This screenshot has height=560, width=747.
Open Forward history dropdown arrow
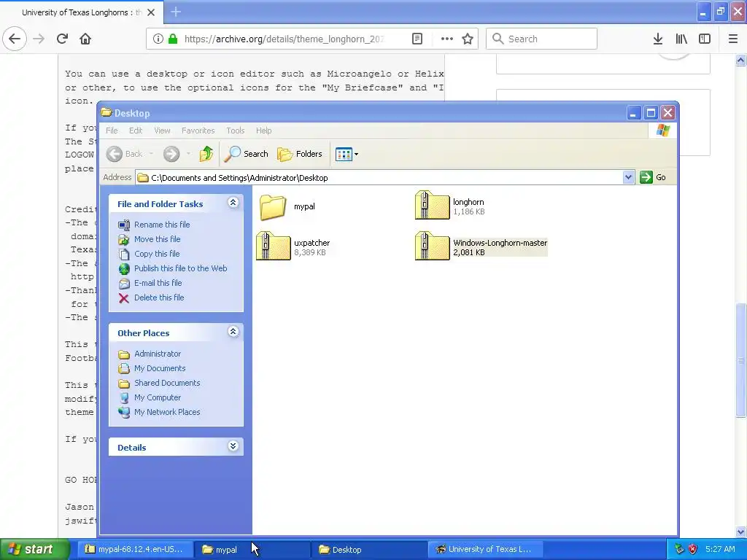click(188, 154)
